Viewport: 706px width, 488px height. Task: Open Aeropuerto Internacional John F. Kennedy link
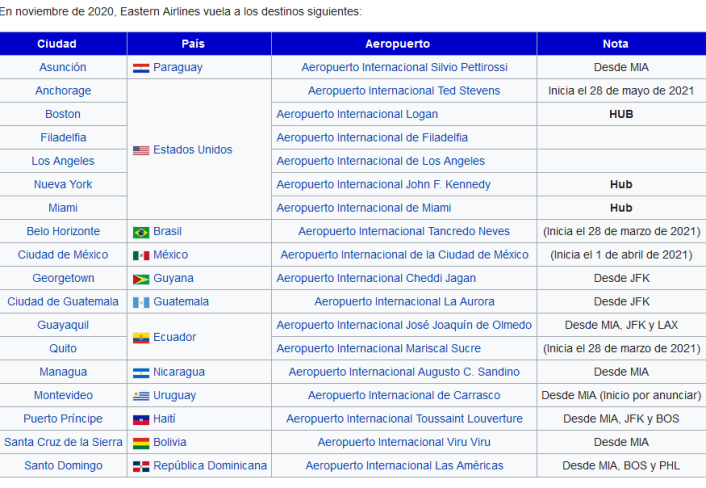click(383, 185)
